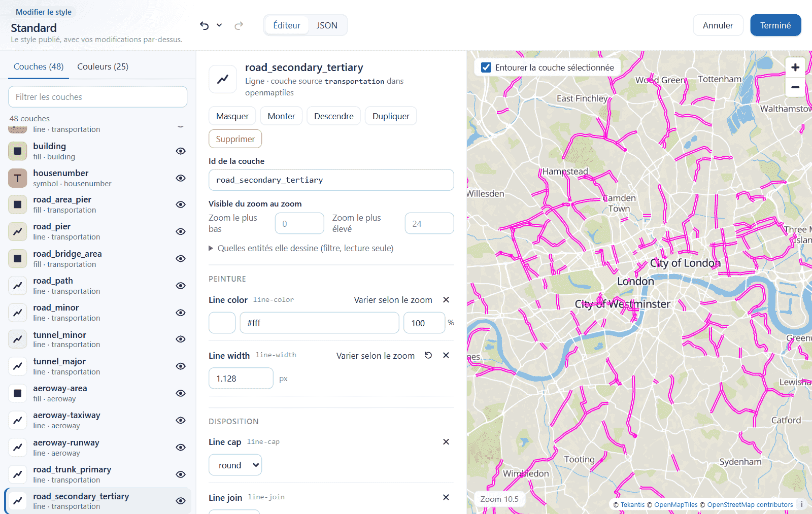The width and height of the screenshot is (812, 514).
Task: Toggle visibility of road_path layer
Action: coord(181,286)
